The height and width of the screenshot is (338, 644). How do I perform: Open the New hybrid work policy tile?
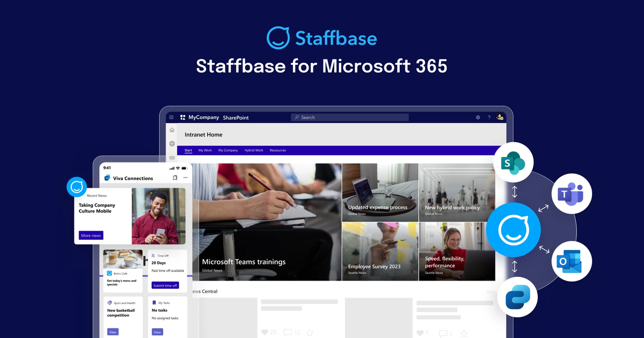click(457, 192)
